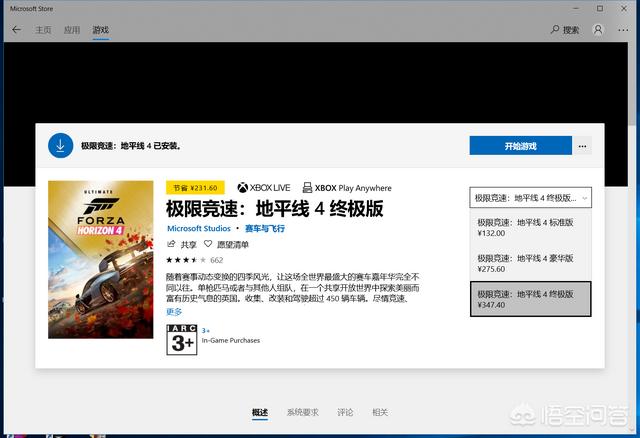Click the game title 极限竞速：地平线 4 终极版
This screenshot has height=438, width=640.
point(275,209)
